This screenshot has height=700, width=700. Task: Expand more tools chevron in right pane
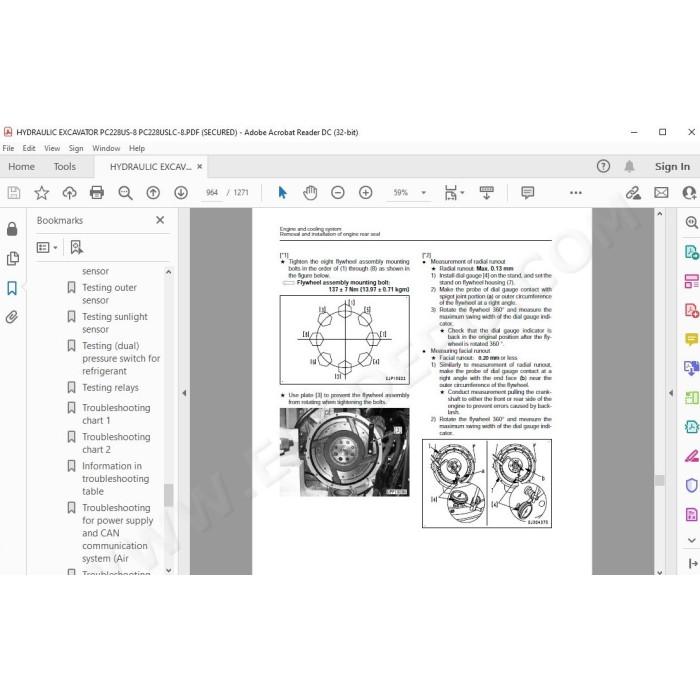692,541
